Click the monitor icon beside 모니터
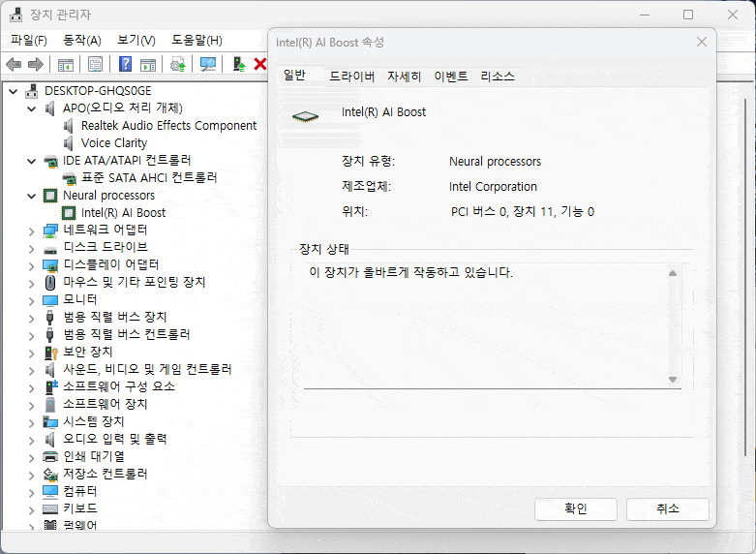The image size is (756, 554). (50, 300)
